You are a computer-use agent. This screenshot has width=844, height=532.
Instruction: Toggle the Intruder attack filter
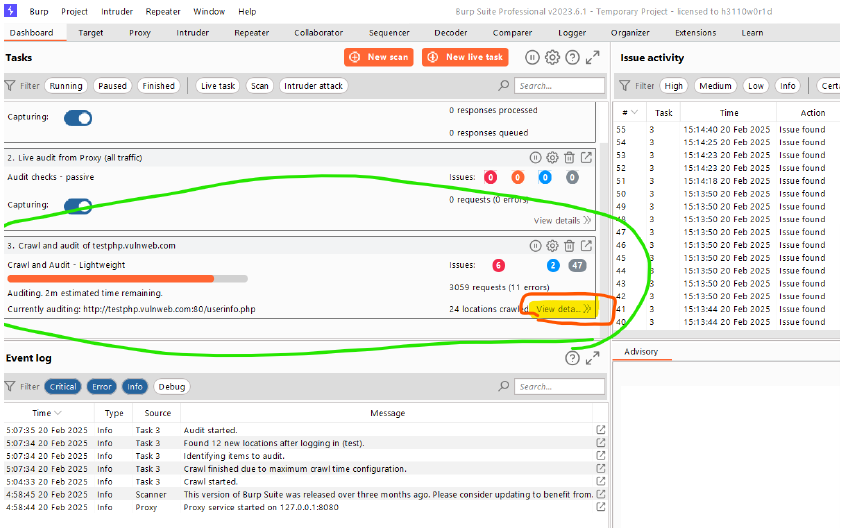pos(313,86)
